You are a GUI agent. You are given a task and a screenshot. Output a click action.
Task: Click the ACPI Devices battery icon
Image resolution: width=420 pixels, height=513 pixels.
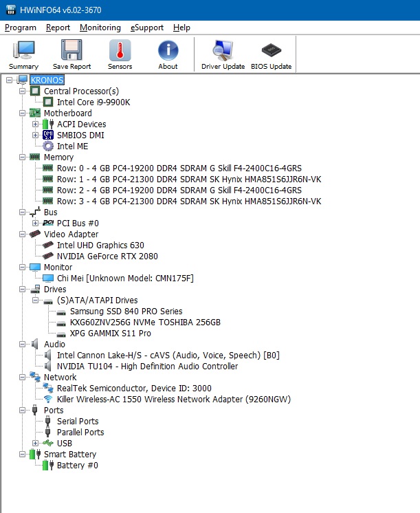pos(48,124)
